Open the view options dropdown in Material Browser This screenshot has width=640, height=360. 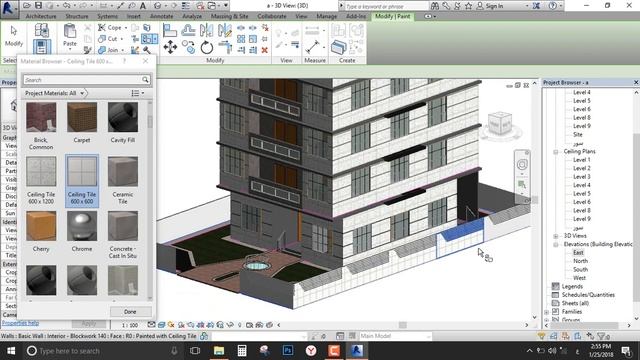[x=138, y=93]
